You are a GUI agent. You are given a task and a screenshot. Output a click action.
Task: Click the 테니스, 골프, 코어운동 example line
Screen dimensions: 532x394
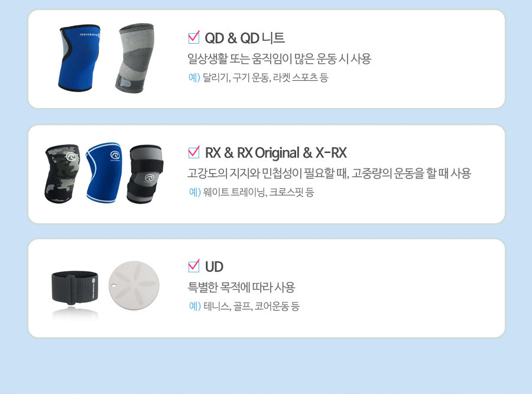pyautogui.click(x=244, y=306)
